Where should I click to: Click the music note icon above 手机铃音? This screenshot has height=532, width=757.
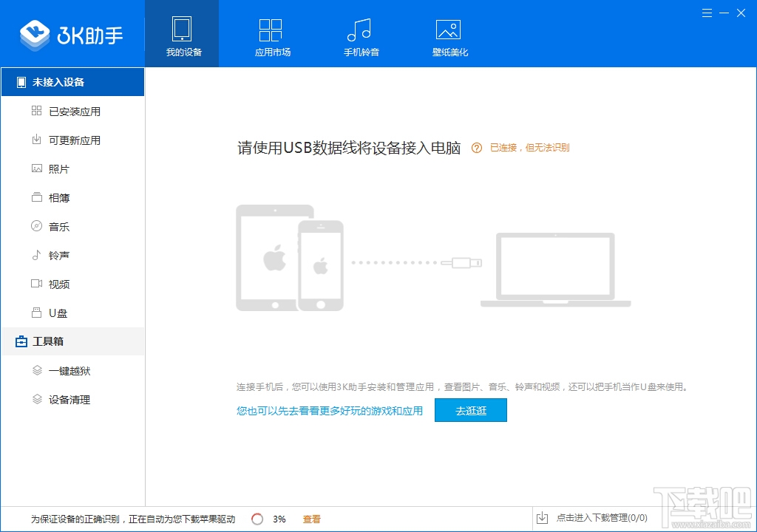click(x=359, y=30)
